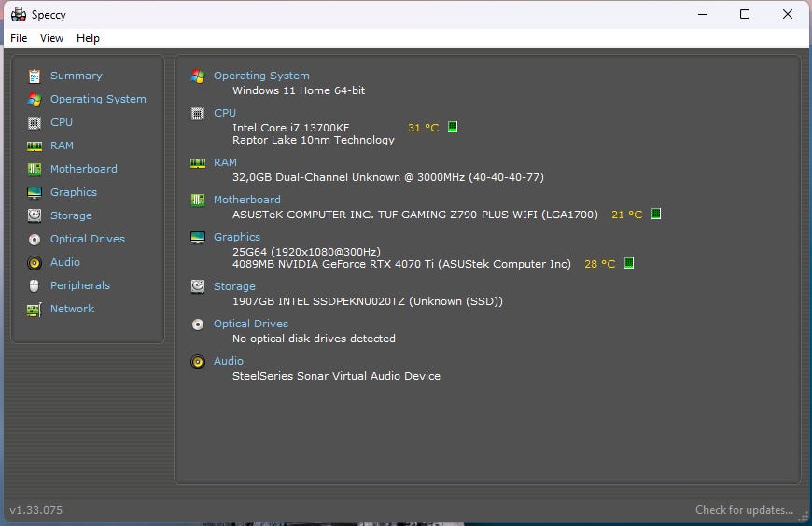Click the 28 °C GPU temperature value
Screen dimensions: 812x526
coord(600,264)
